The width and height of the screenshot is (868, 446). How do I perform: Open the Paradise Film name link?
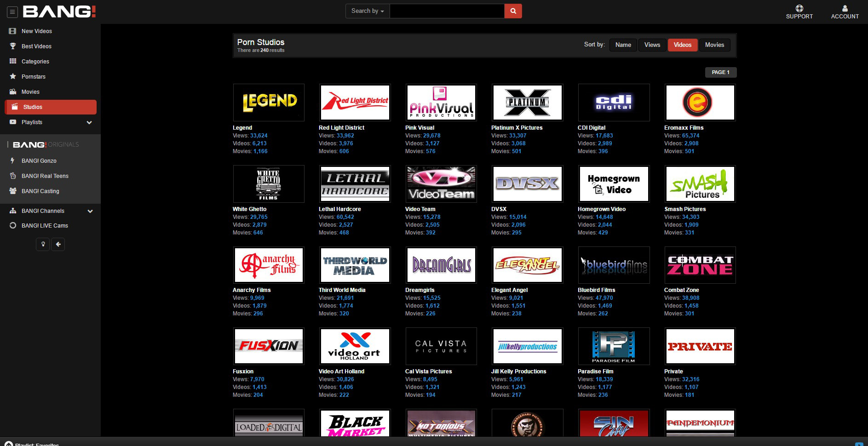click(595, 372)
